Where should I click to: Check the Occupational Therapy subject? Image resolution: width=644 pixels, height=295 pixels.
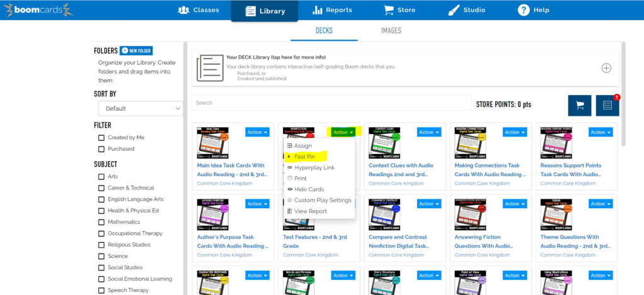click(x=101, y=233)
